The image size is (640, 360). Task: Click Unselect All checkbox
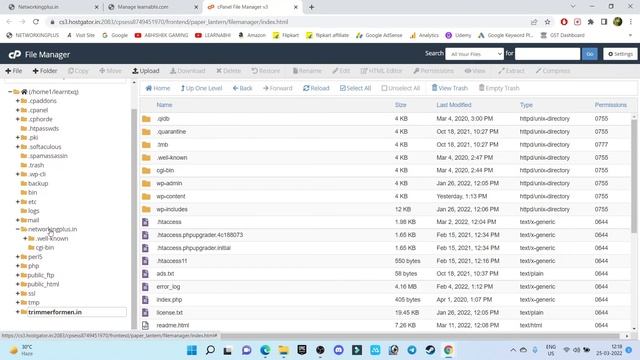[400, 88]
